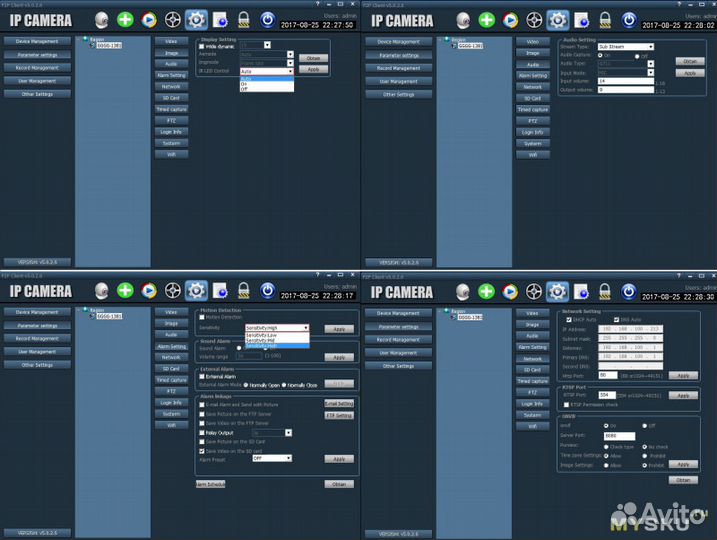Click the PTZ steering wheel icon in the bottom-right panel
The height and width of the screenshot is (540, 717).
[531, 290]
